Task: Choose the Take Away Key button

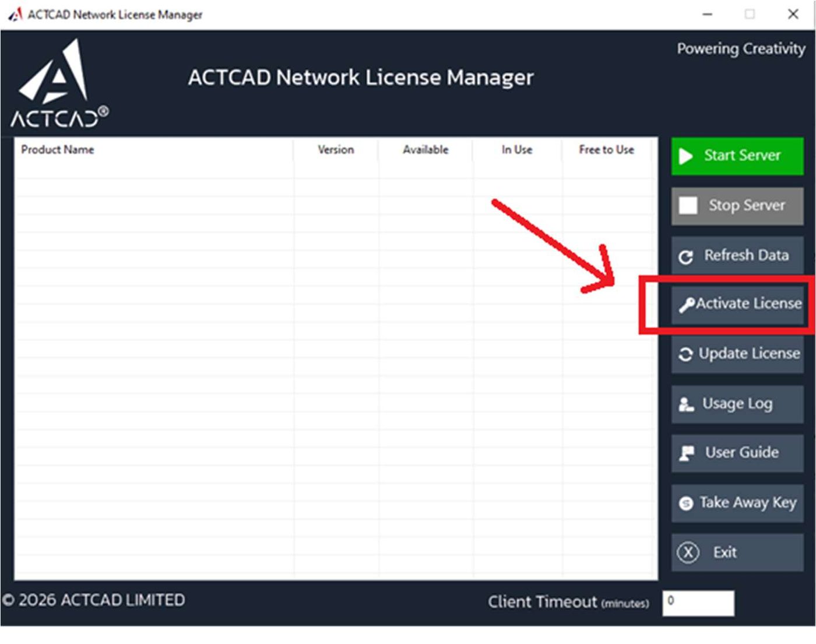Action: pyautogui.click(x=737, y=503)
